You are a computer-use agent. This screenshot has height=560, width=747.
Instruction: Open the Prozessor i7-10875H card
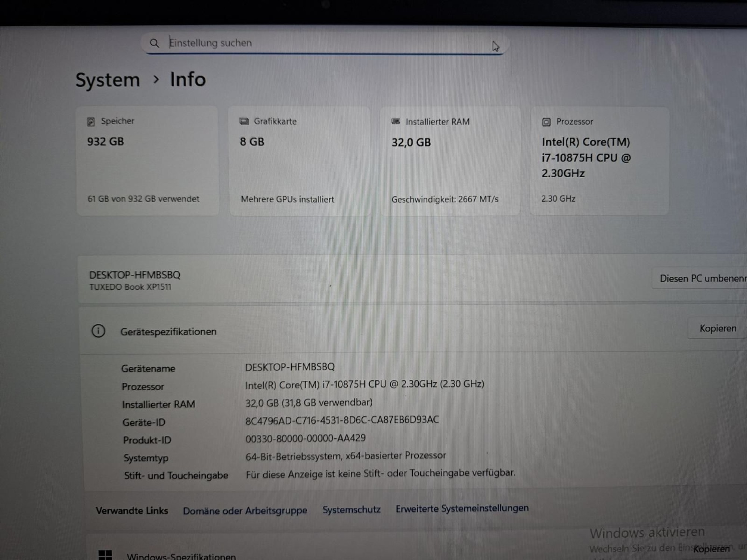599,161
